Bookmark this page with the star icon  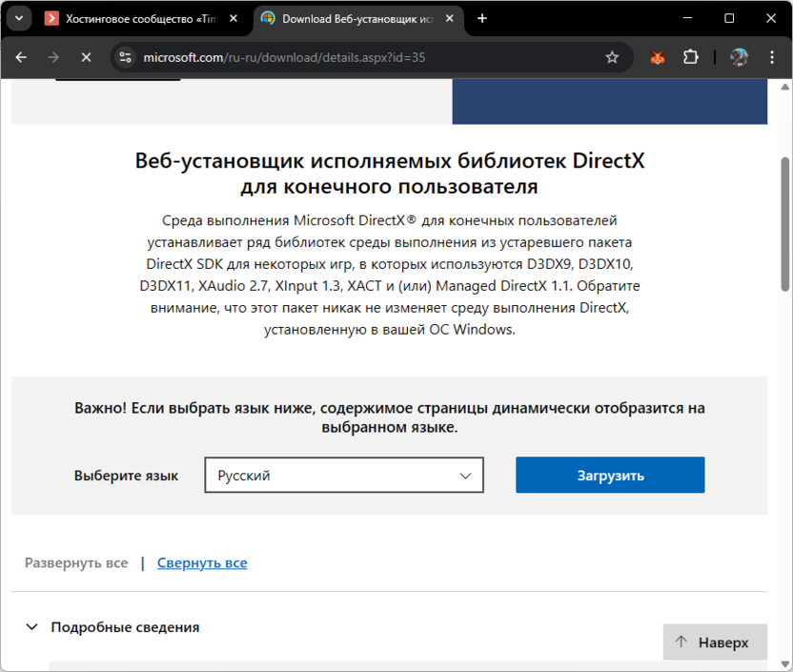612,57
